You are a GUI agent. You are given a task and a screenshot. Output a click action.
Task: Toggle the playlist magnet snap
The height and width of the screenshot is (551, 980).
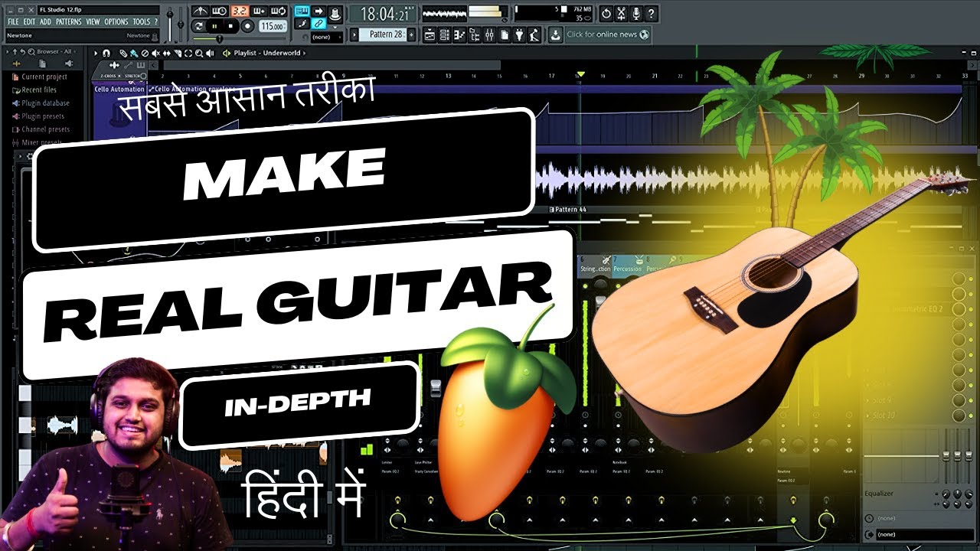coord(106,53)
